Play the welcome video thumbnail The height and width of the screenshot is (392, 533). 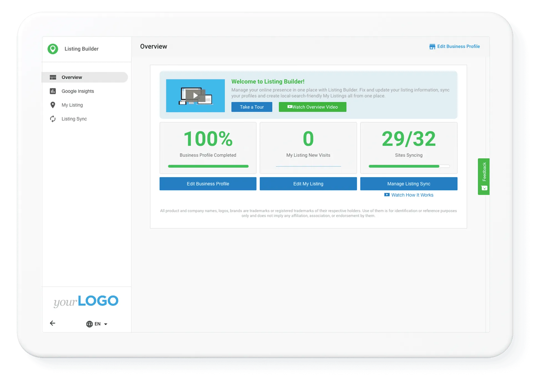point(195,96)
